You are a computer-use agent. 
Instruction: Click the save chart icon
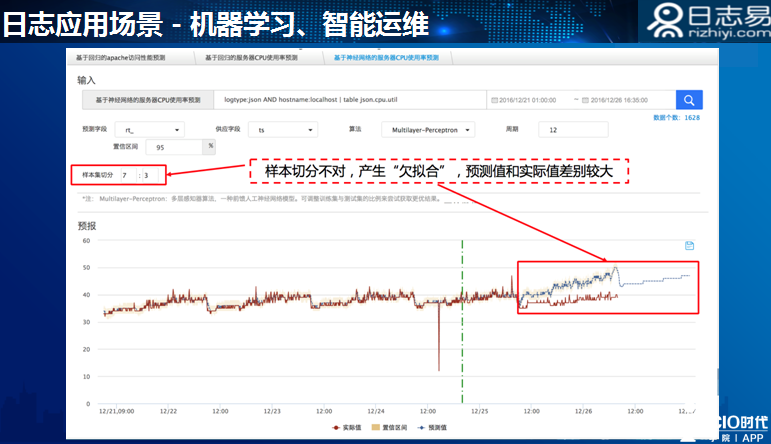pyautogui.click(x=689, y=245)
